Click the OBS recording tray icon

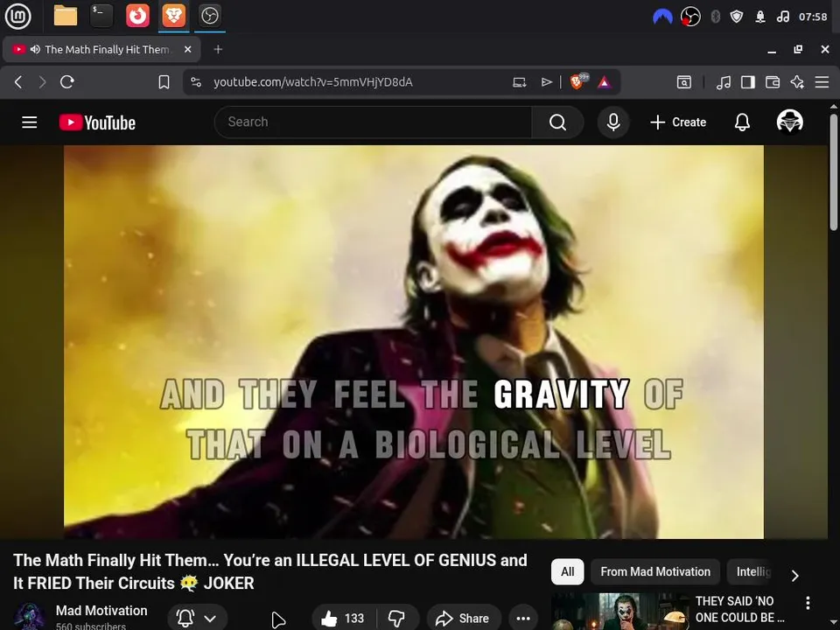click(x=690, y=17)
